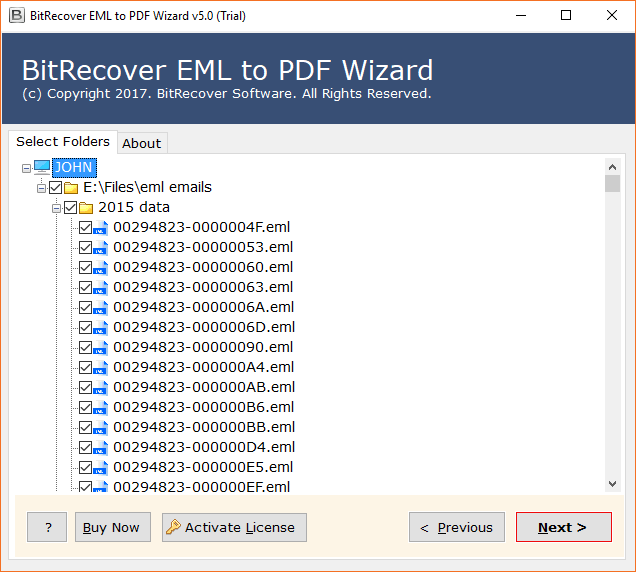Collapse the E:\Files\eml emails node
This screenshot has height=572, width=636.
click(x=41, y=188)
